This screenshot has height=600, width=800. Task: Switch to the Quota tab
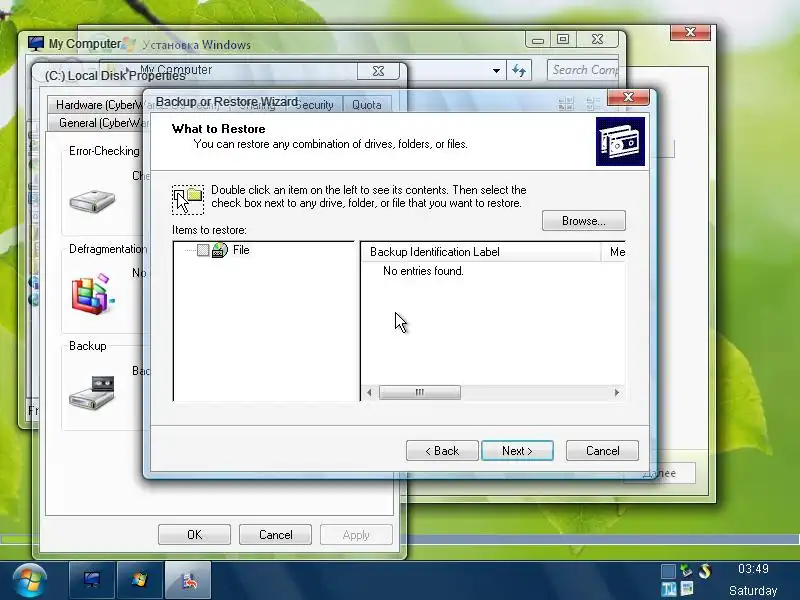[367, 105]
